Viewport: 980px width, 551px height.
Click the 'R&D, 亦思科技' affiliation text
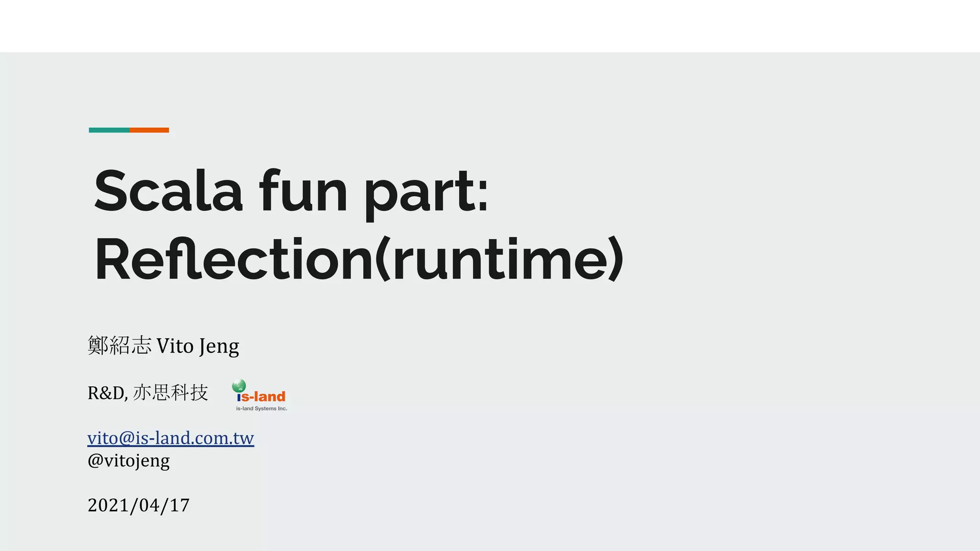tap(147, 393)
